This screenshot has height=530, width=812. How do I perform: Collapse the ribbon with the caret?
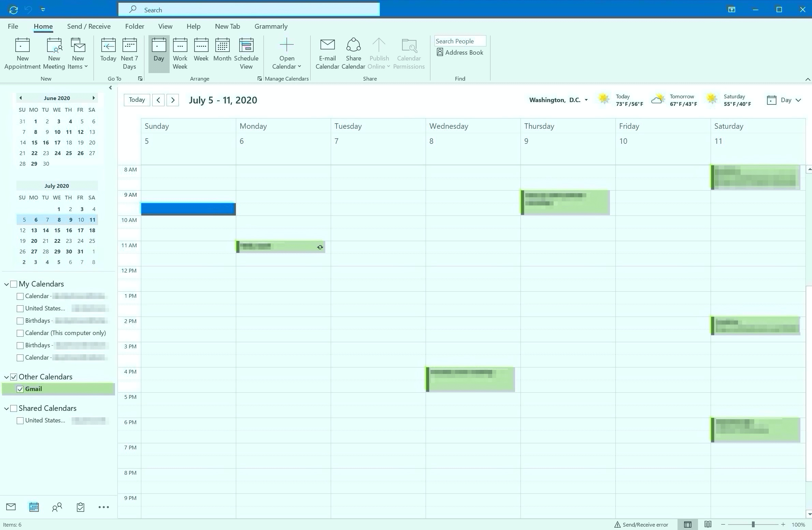pyautogui.click(x=807, y=79)
